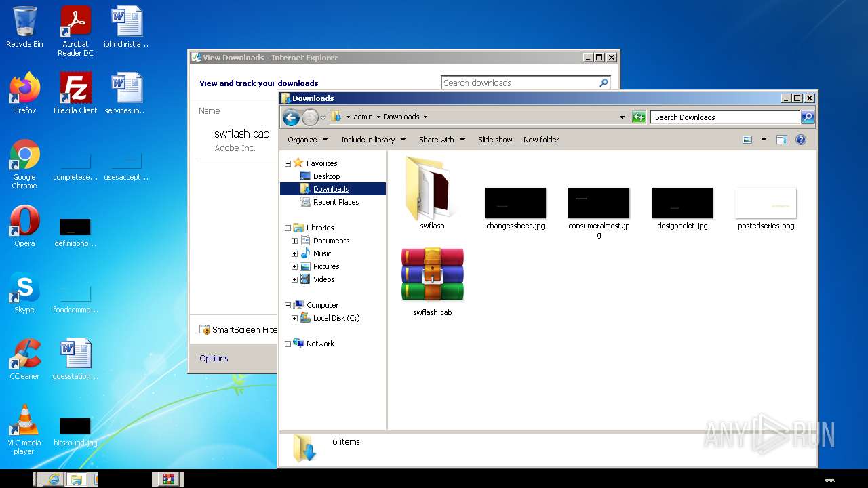868x488 pixels.
Task: Click Options link in View Downloads window
Action: tap(214, 358)
